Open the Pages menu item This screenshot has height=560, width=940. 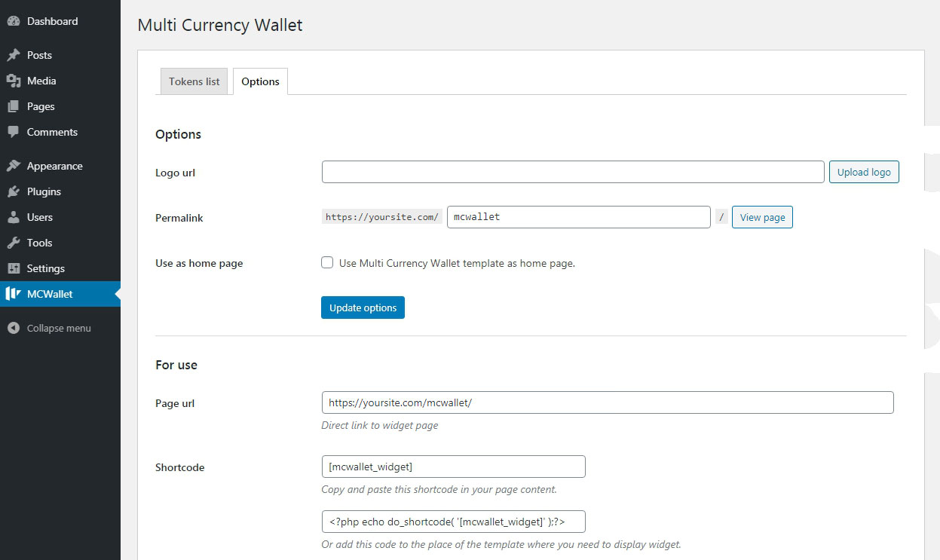click(x=60, y=106)
